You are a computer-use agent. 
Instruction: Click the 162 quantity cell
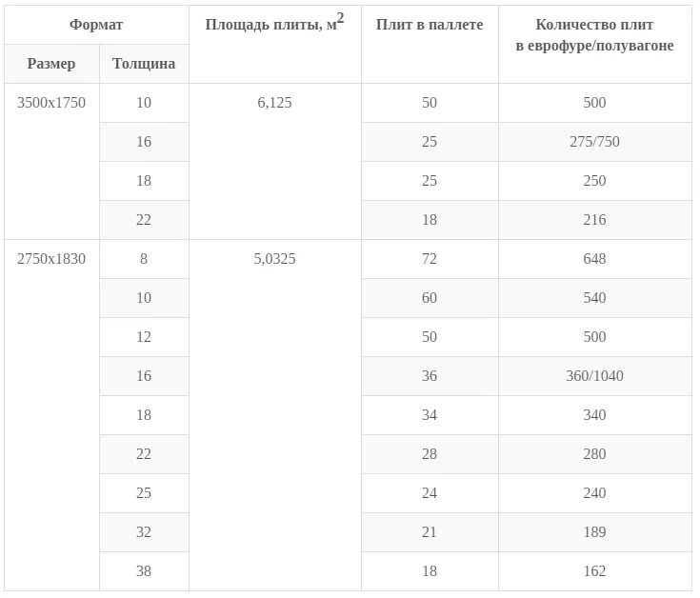[594, 571]
